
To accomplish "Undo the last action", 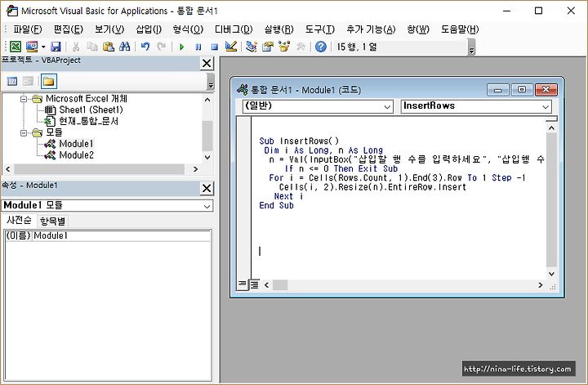I will tap(145, 47).
